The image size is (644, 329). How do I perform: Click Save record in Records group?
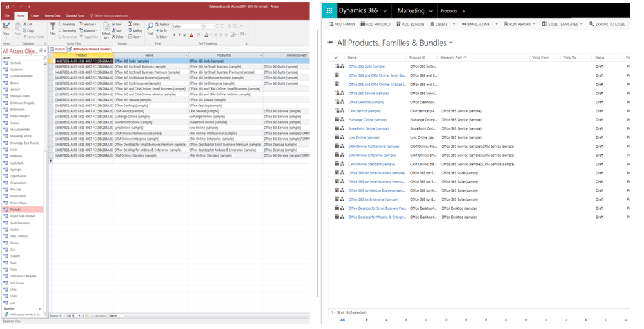117,30
